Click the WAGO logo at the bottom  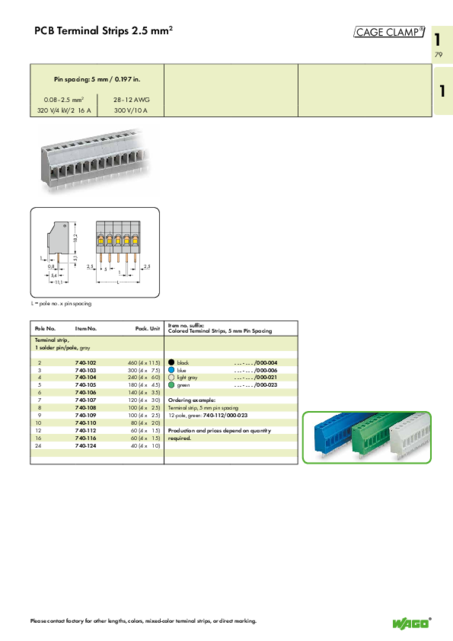pyautogui.click(x=412, y=623)
